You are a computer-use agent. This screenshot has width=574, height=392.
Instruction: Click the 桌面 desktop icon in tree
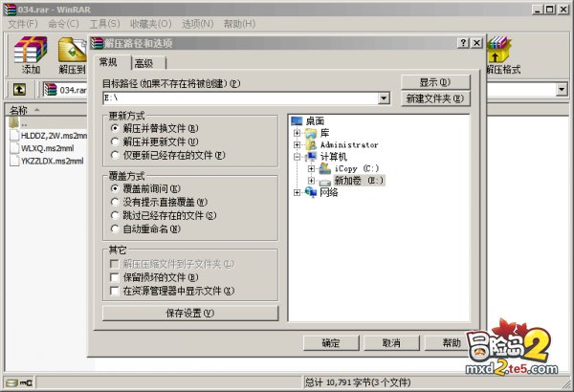(297, 120)
